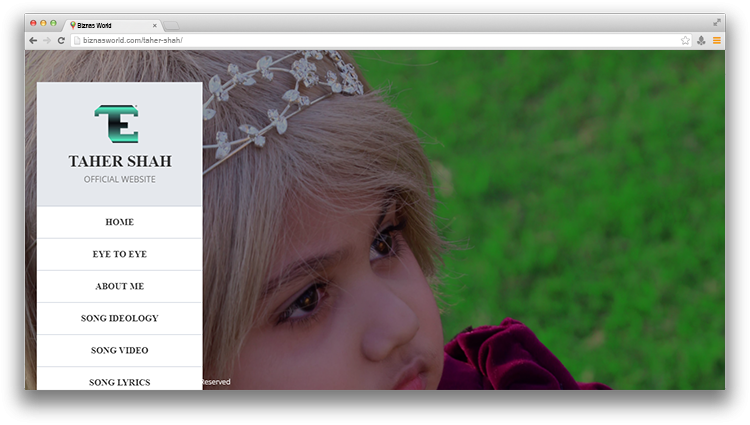Open the SONG LYRICS section
The height and width of the screenshot is (425, 750).
point(120,379)
